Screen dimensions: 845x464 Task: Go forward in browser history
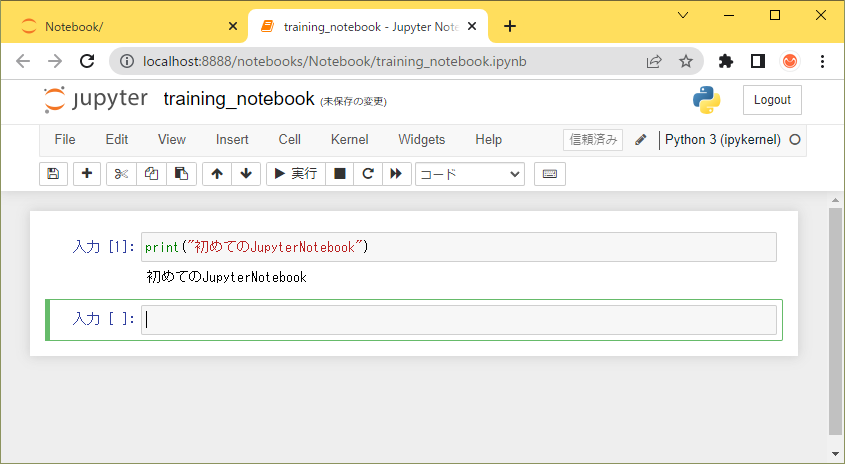point(55,61)
